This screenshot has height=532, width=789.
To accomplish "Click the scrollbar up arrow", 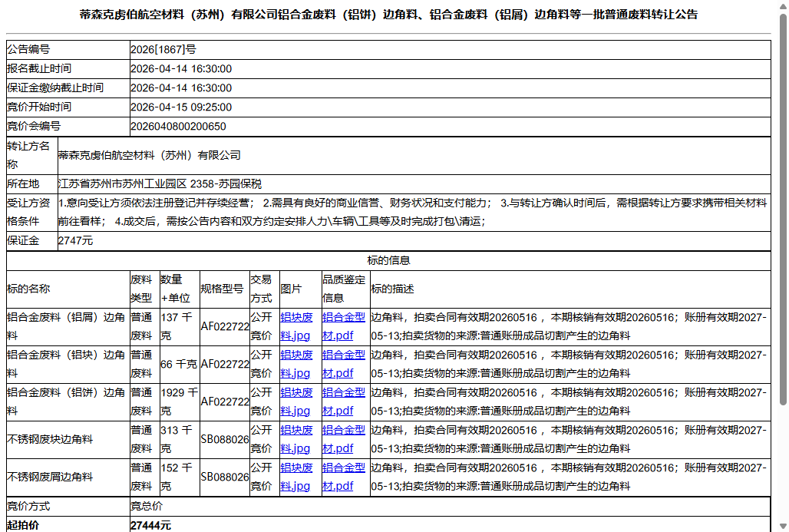I will (x=782, y=5).
